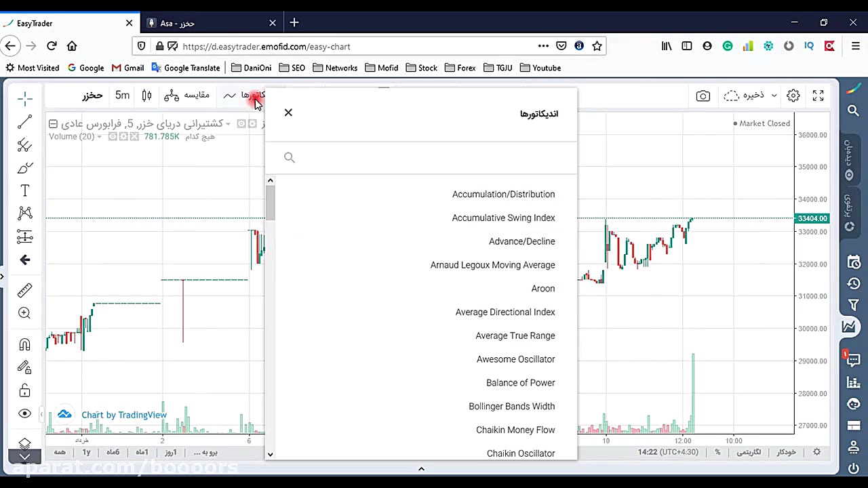Screen dimensions: 868x488
Task: Toggle hide all drawings eye icon
Action: point(25,413)
